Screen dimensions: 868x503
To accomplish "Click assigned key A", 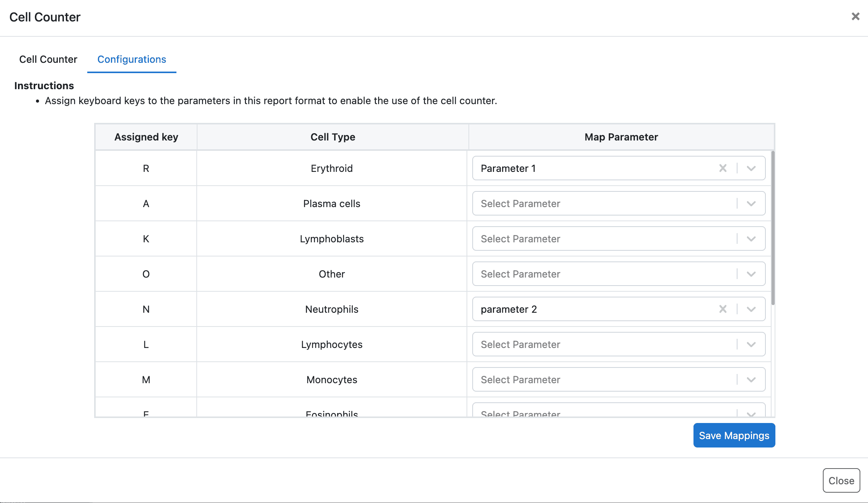I will pos(146,204).
